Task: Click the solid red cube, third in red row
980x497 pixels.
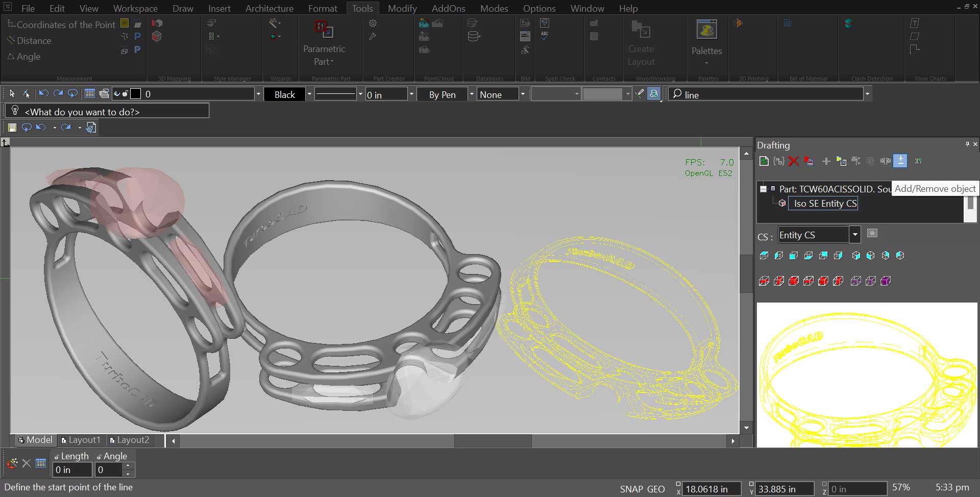Action: (x=794, y=281)
